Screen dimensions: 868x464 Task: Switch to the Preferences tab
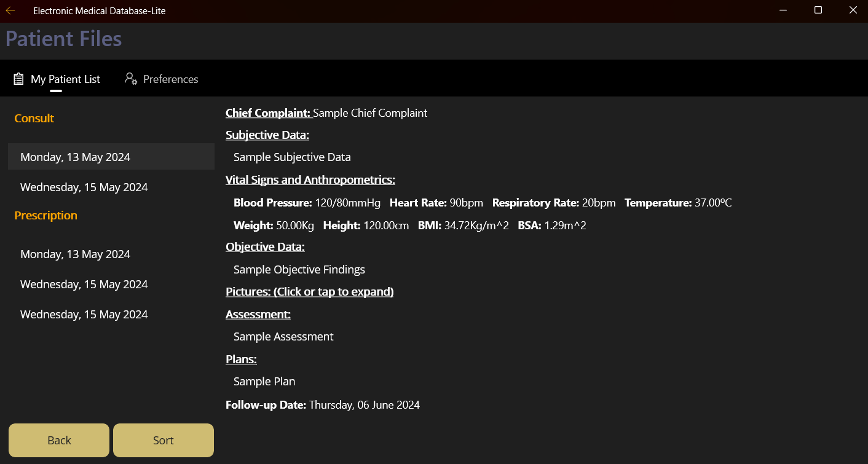(170, 79)
